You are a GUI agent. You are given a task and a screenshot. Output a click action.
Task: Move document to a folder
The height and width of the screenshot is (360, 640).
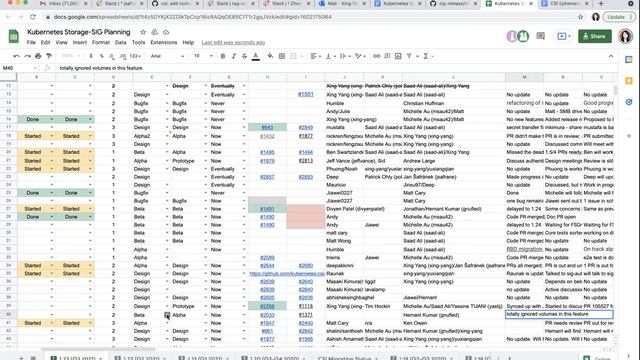click(154, 32)
